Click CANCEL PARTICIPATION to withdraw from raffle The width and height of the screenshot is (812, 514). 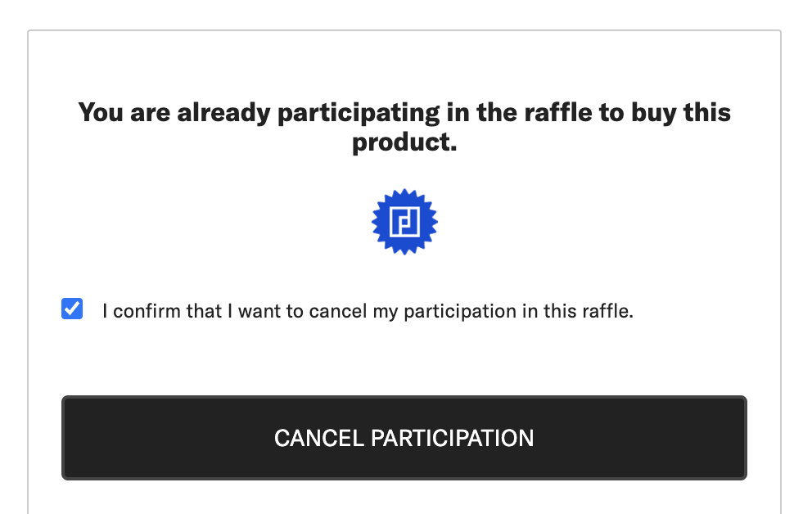click(404, 438)
